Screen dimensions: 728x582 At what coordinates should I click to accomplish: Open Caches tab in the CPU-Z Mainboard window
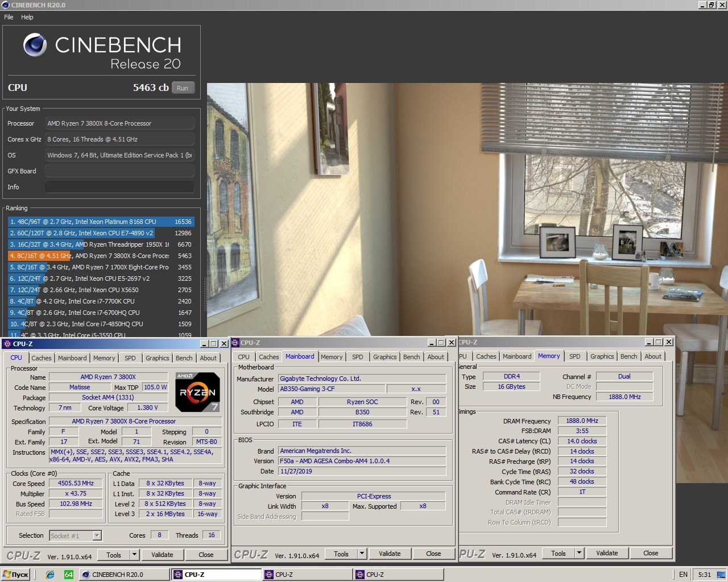click(x=269, y=357)
